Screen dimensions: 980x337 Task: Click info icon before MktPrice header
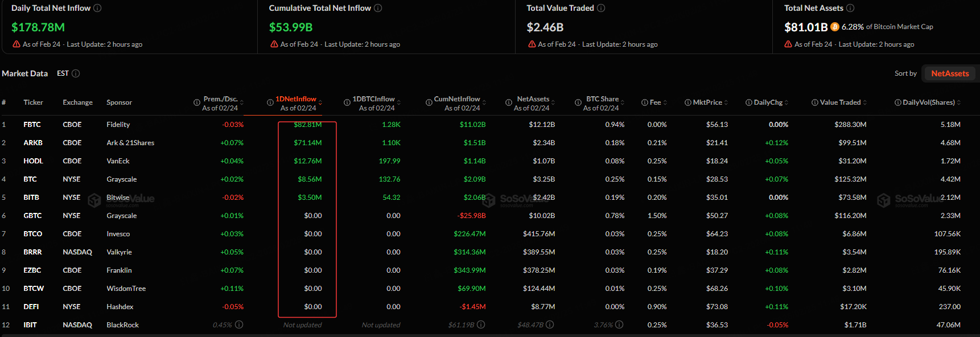[688, 102]
